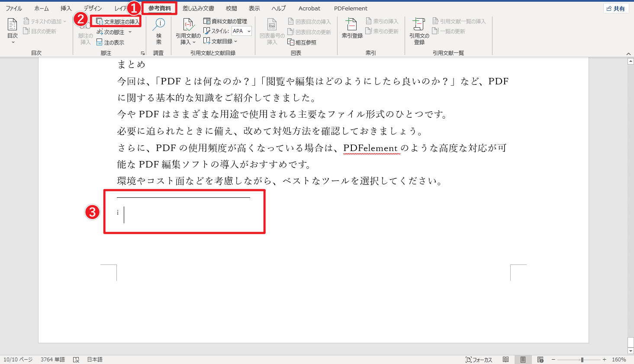Click the スタイル: label icon
634x364 pixels.
click(x=206, y=31)
